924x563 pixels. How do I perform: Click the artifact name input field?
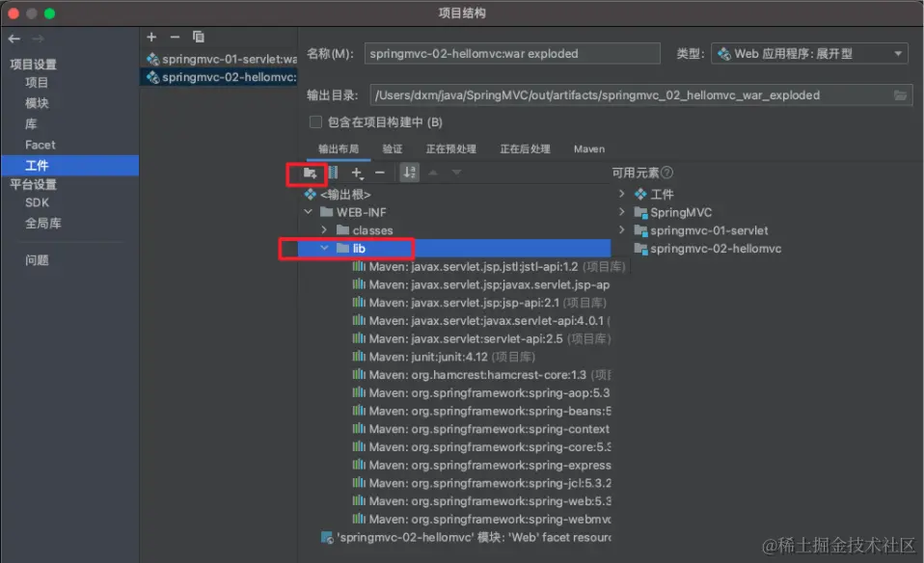(512, 54)
